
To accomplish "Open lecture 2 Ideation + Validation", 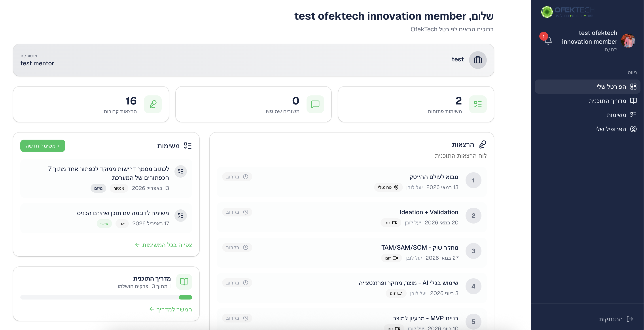I will [429, 212].
